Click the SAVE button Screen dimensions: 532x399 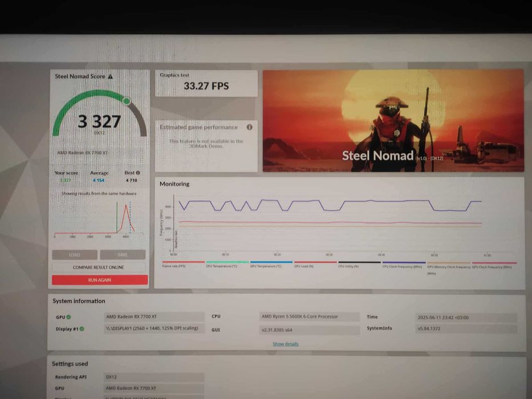[123, 255]
